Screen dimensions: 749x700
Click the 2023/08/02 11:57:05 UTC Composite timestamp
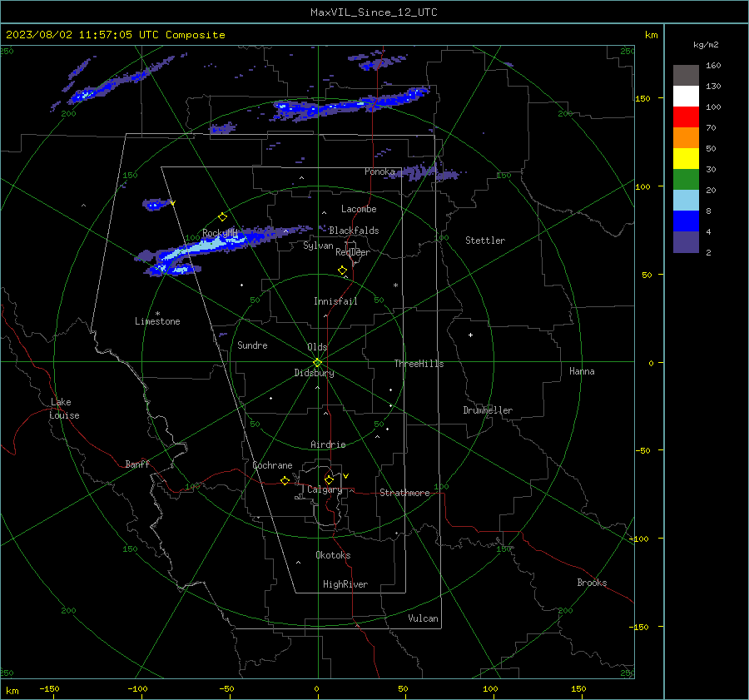click(x=115, y=35)
